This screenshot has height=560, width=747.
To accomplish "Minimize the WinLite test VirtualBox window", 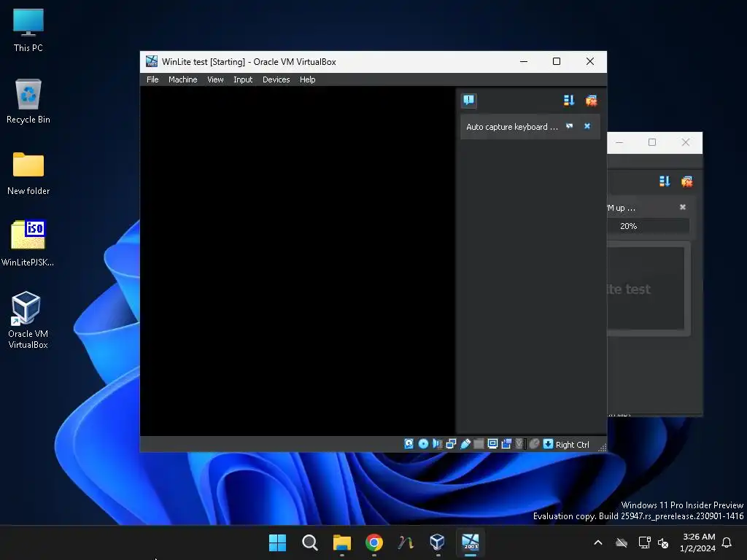I will [x=524, y=61].
